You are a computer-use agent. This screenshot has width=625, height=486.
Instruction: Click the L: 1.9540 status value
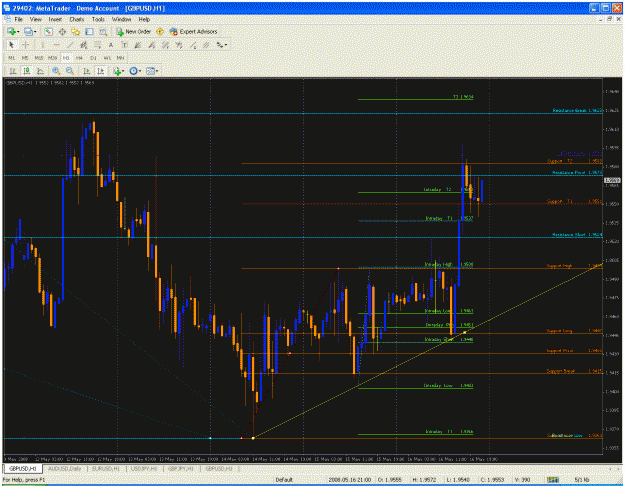coord(458,480)
